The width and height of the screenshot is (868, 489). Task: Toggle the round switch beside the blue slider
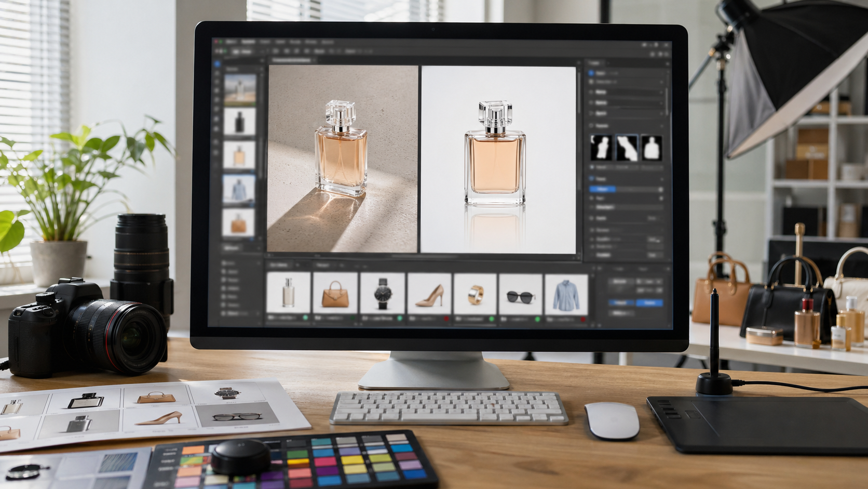[x=660, y=190]
